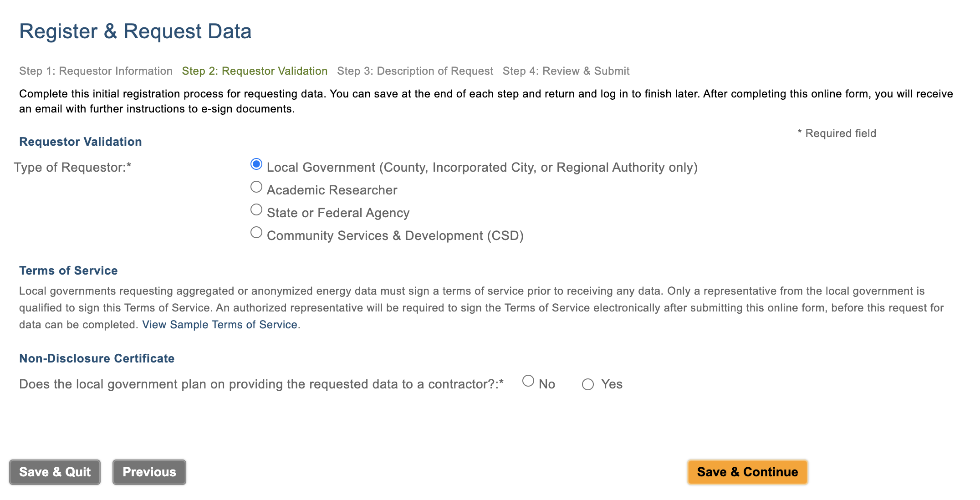Viewport: 980px width, 500px height.
Task: Click the Requestor Validation section heading
Action: point(81,142)
